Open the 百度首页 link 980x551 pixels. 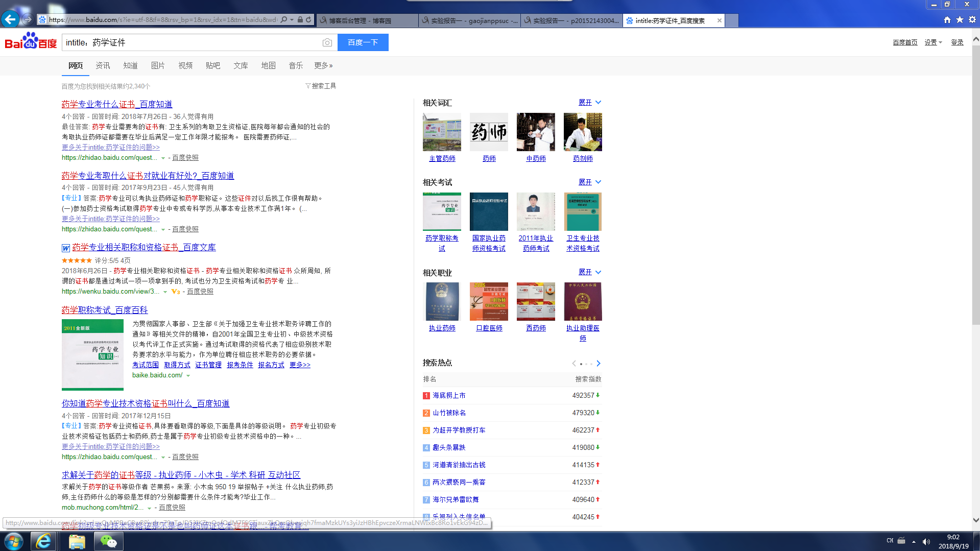coord(905,42)
